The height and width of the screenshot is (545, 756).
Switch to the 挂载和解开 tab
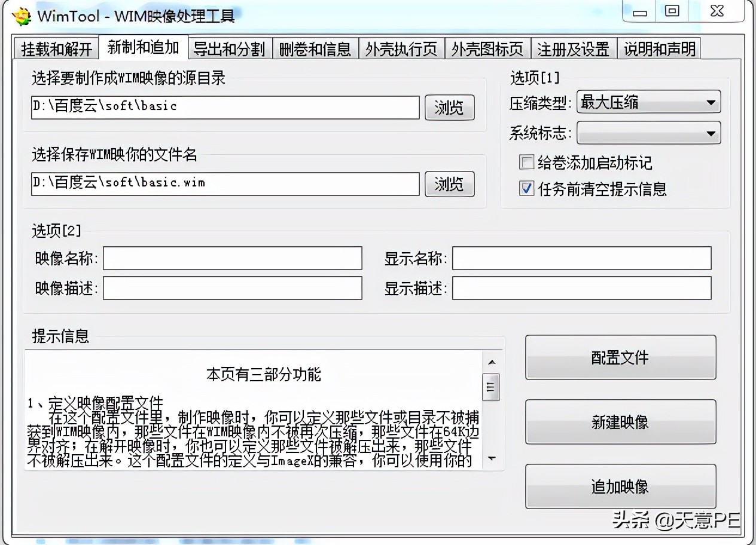coord(56,48)
